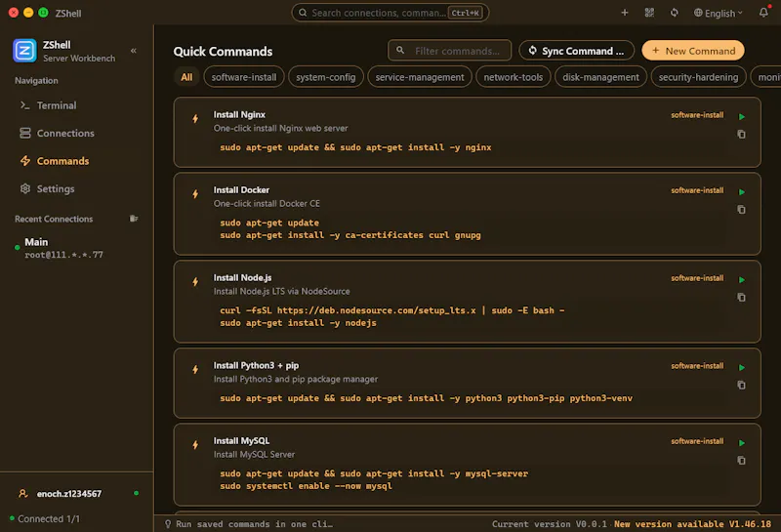The width and height of the screenshot is (781, 532).
Task: Filter by security-hardening tag
Action: pyautogui.click(x=698, y=77)
